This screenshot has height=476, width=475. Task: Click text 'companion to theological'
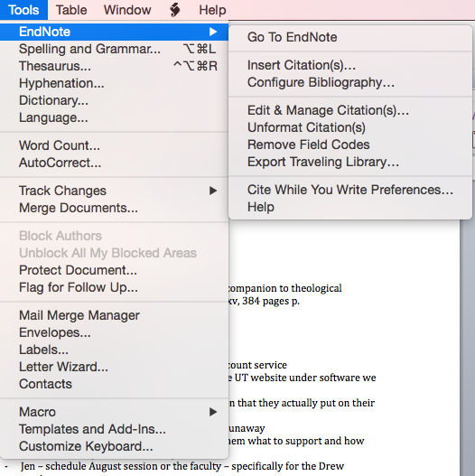(x=285, y=288)
